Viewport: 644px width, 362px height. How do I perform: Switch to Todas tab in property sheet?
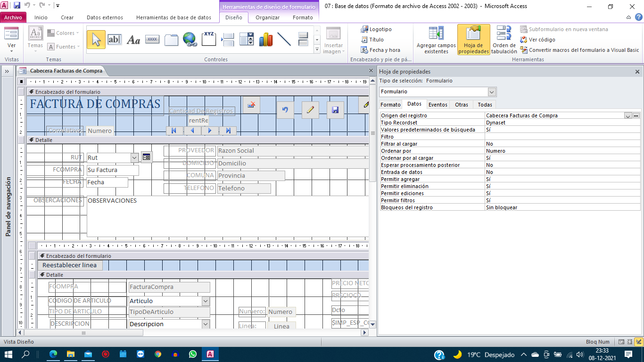(485, 105)
